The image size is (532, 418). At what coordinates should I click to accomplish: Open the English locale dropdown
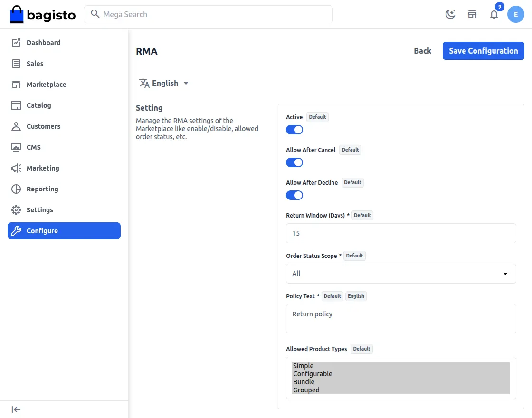pyautogui.click(x=164, y=83)
